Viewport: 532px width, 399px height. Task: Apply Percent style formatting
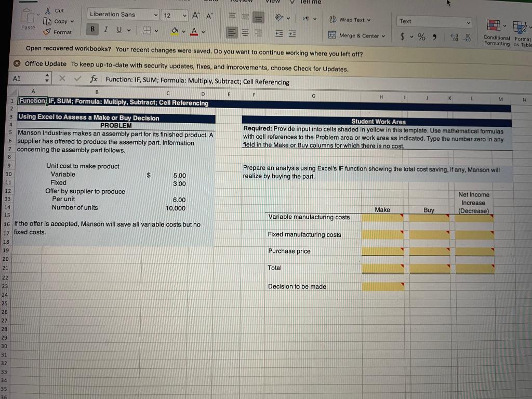pos(421,36)
